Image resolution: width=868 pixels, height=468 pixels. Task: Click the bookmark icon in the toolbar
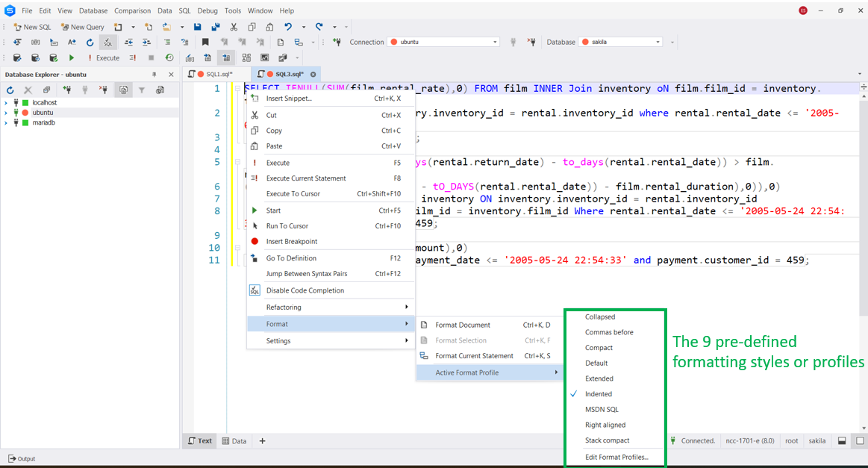point(205,43)
